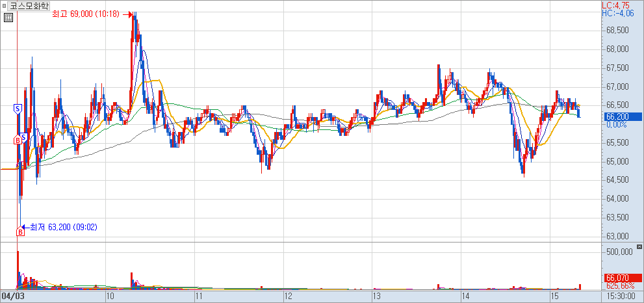Click the 625.66% volume ratio text
The image size is (644, 303).
(620, 285)
